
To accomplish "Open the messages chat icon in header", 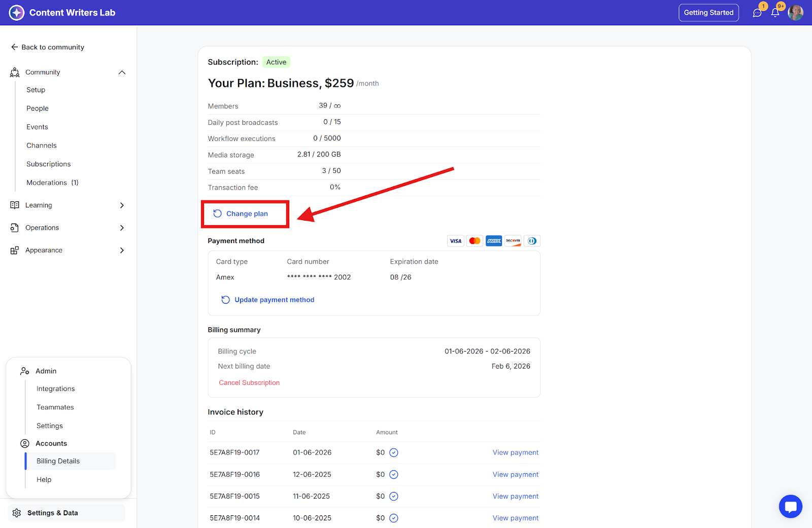I will tap(757, 13).
